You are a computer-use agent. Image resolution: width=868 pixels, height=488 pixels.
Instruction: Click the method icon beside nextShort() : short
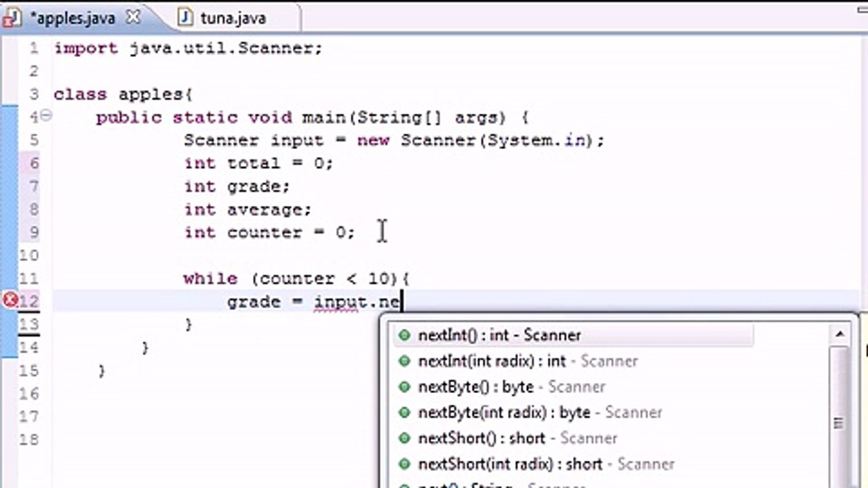tap(405, 438)
